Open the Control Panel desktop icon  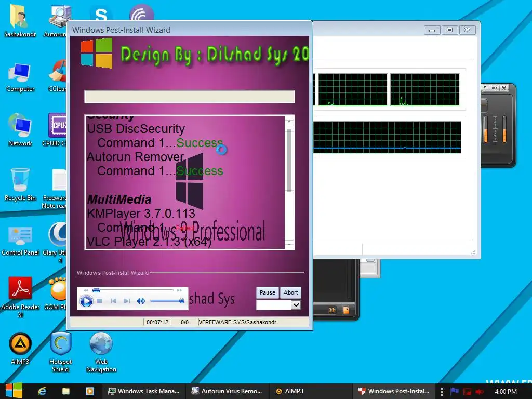20,240
